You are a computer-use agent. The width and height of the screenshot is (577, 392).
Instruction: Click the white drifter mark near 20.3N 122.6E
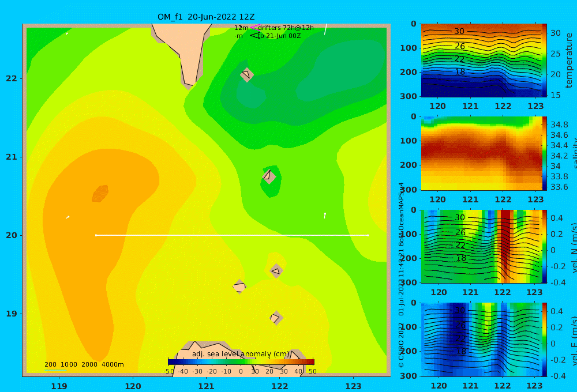(325, 216)
